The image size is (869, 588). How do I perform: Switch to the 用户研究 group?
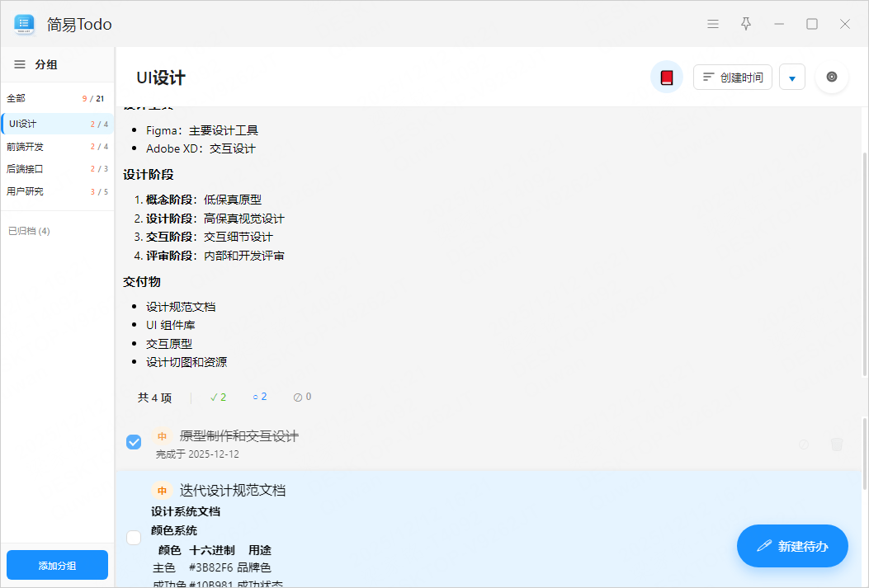click(26, 191)
